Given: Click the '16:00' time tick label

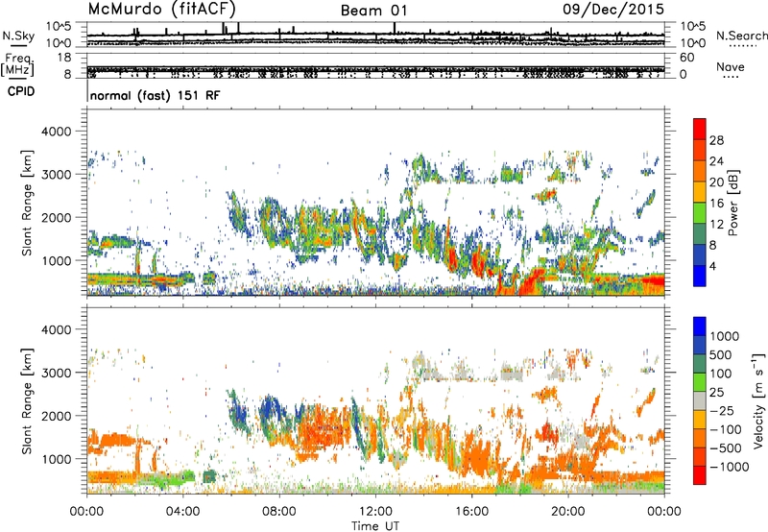Looking at the screenshot, I should pyautogui.click(x=471, y=512).
